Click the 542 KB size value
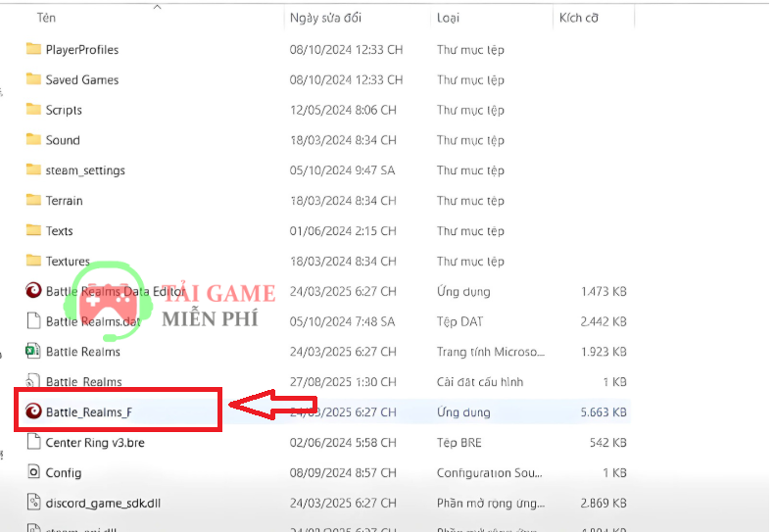The width and height of the screenshot is (773, 532). pos(607,443)
